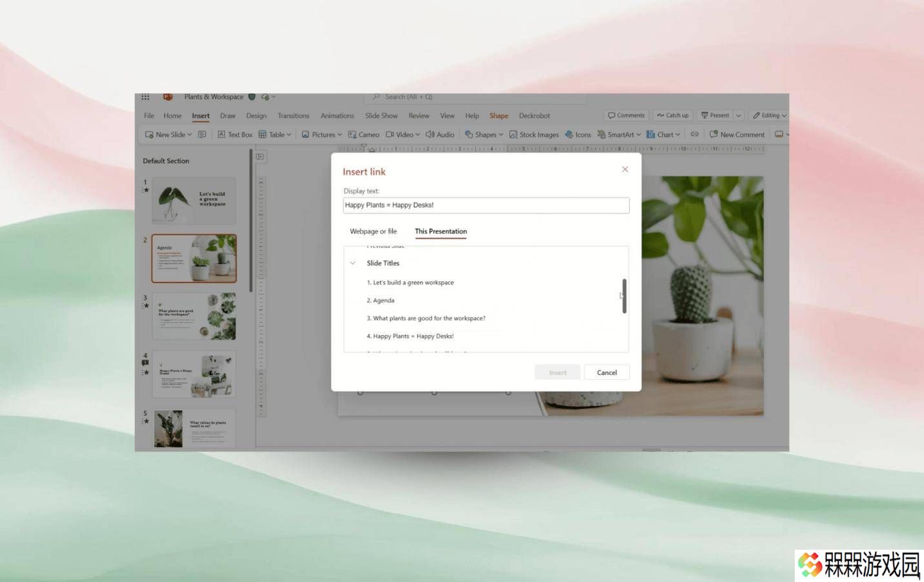Viewport: 924px width, 582px height.
Task: Toggle the thumbnail pane collapse icon
Action: pyautogui.click(x=260, y=156)
